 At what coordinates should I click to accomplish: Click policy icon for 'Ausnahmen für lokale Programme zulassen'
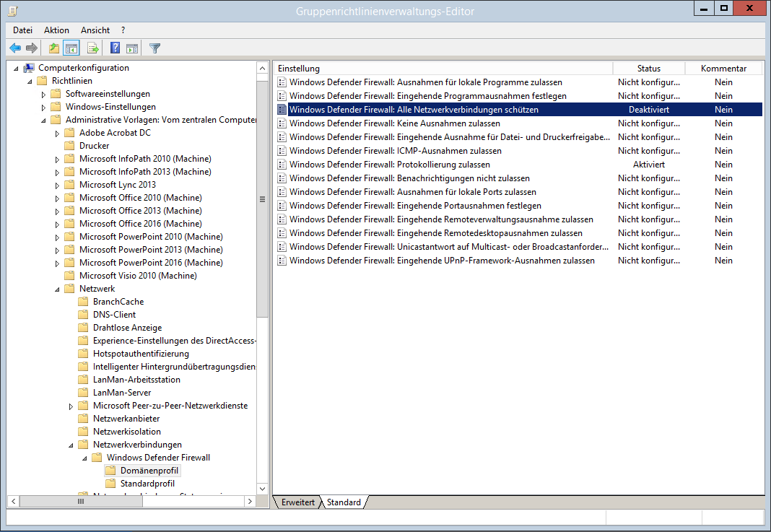pyautogui.click(x=282, y=82)
